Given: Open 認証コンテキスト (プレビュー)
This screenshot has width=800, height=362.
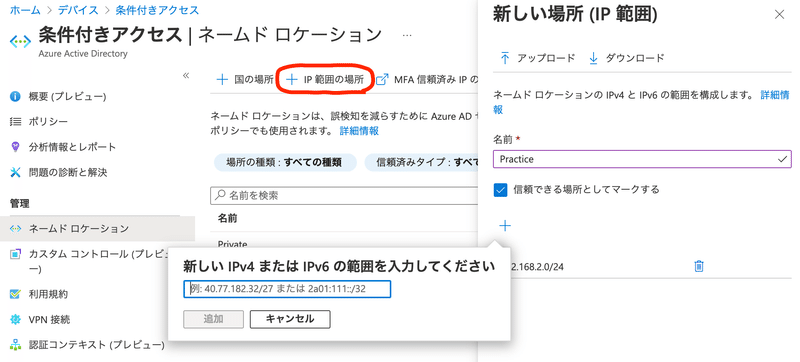Looking at the screenshot, I should 96,345.
